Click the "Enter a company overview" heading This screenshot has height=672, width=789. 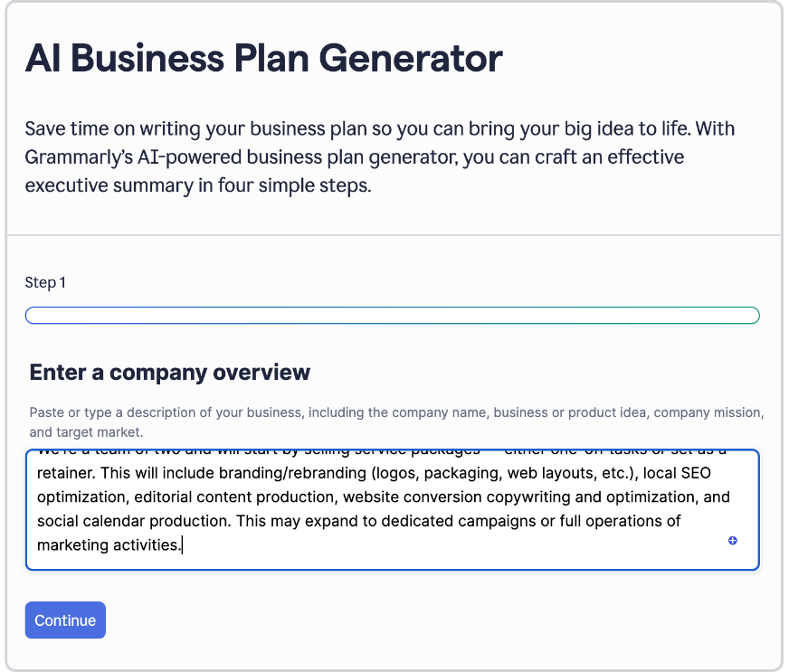pos(169,372)
